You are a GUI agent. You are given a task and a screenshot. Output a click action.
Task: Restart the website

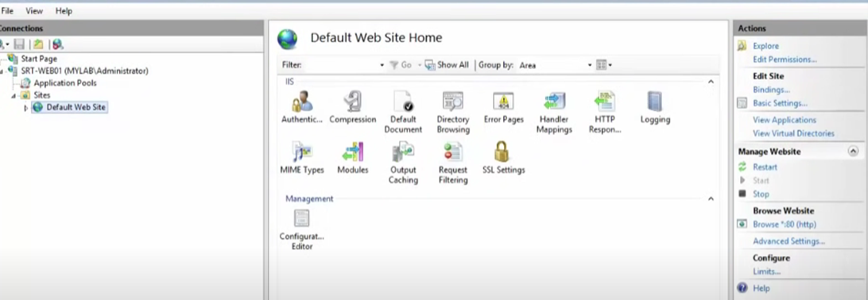point(765,167)
